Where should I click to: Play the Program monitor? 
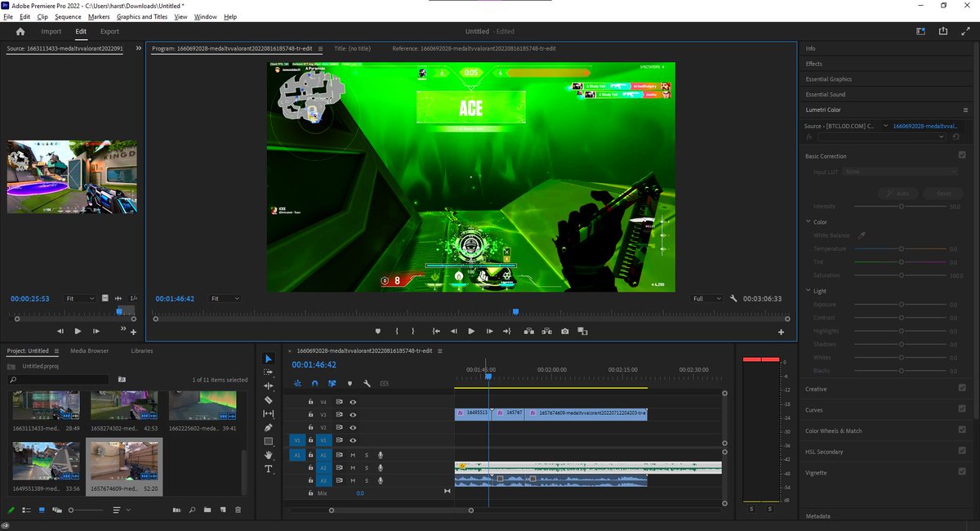click(x=471, y=331)
